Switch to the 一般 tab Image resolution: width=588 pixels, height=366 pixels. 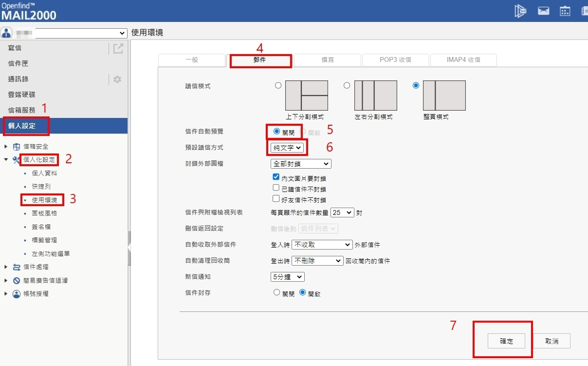click(x=192, y=60)
